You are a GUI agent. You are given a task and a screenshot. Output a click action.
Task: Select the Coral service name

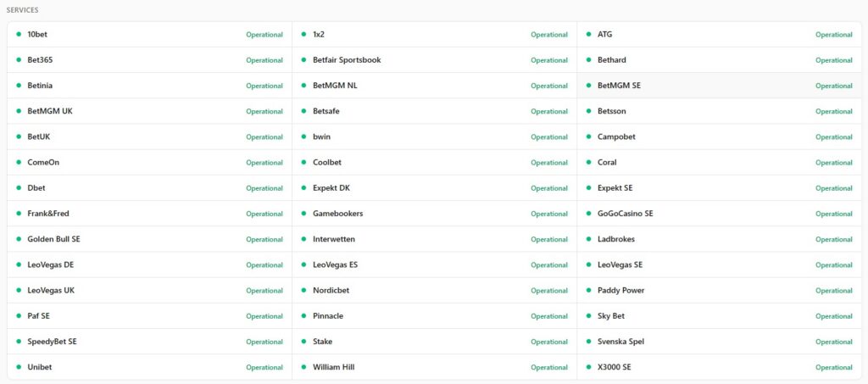pos(607,162)
